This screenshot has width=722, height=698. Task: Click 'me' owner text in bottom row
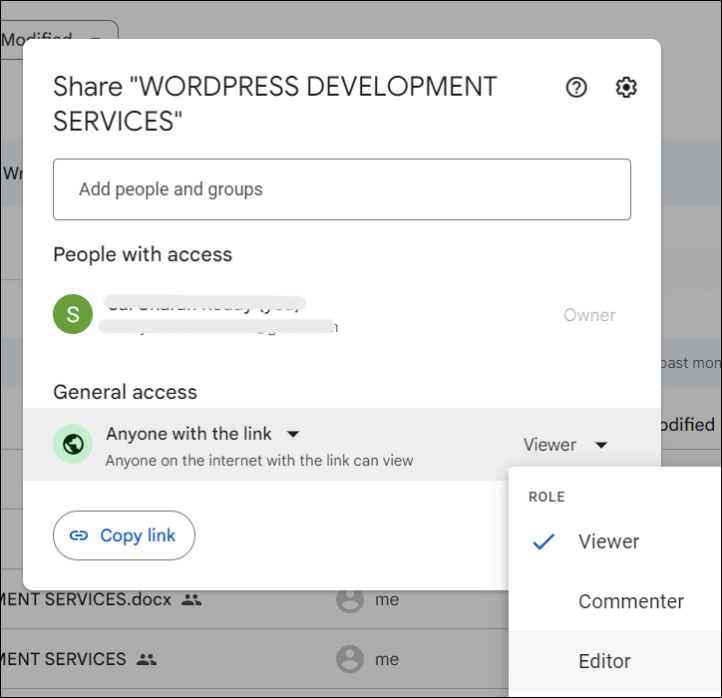pos(387,659)
